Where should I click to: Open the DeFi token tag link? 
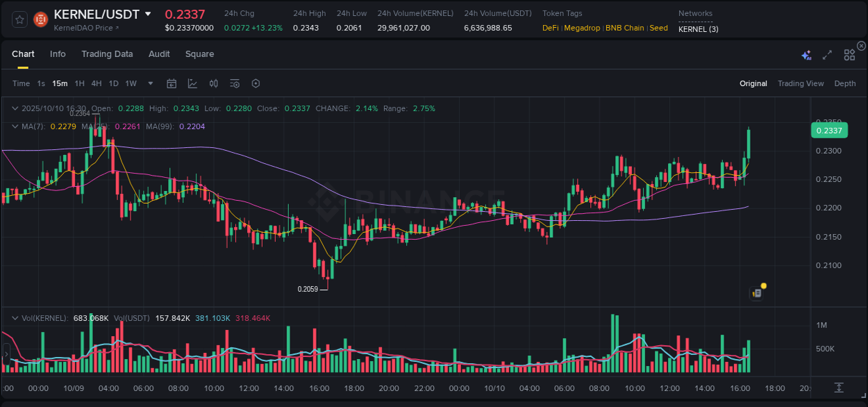click(x=551, y=28)
